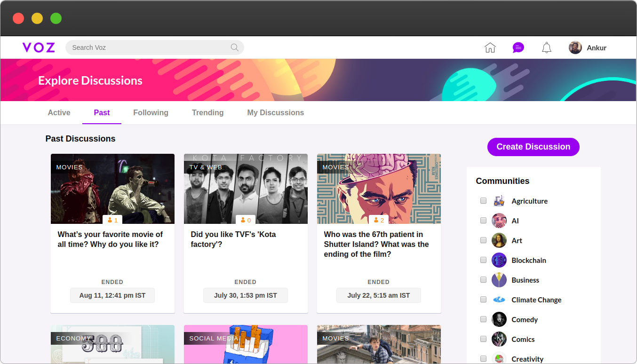
Task: Go to home via house icon
Action: pos(490,47)
